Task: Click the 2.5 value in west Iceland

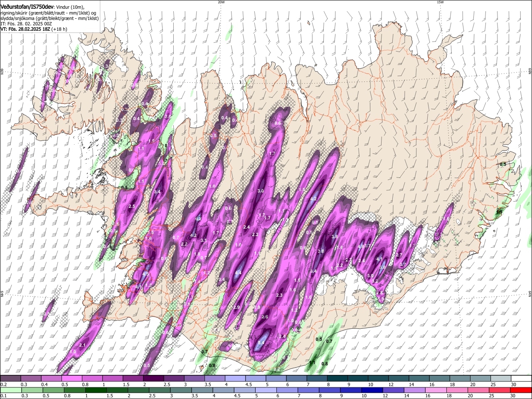Action: pos(132,207)
